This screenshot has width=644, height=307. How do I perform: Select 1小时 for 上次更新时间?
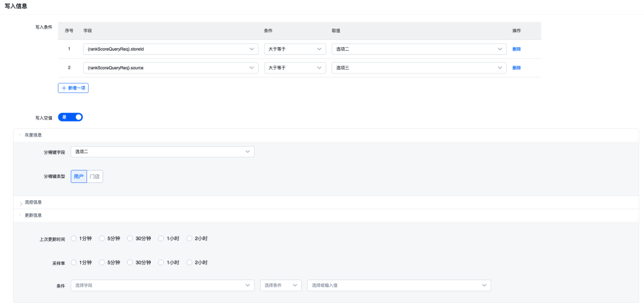pos(169,238)
